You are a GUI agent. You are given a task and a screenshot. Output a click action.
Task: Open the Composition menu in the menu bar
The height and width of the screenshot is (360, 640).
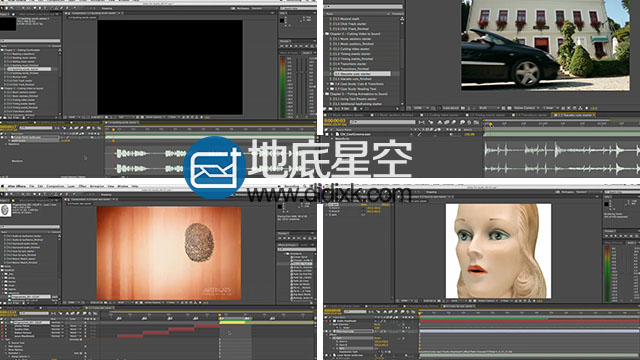[55, 186]
